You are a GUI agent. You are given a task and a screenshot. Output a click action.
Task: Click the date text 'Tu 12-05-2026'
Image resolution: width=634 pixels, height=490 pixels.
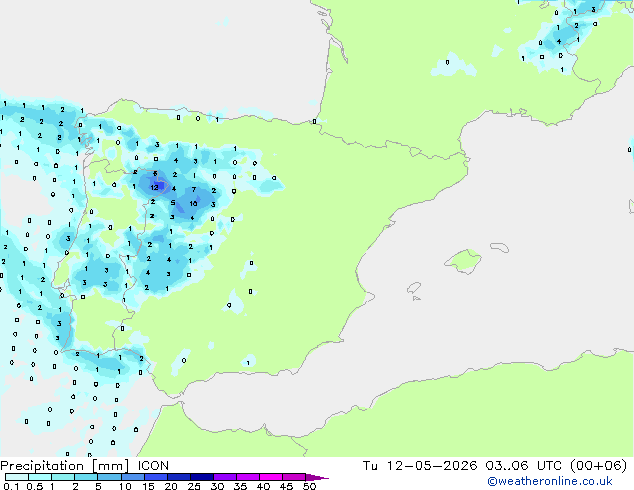tap(419, 466)
